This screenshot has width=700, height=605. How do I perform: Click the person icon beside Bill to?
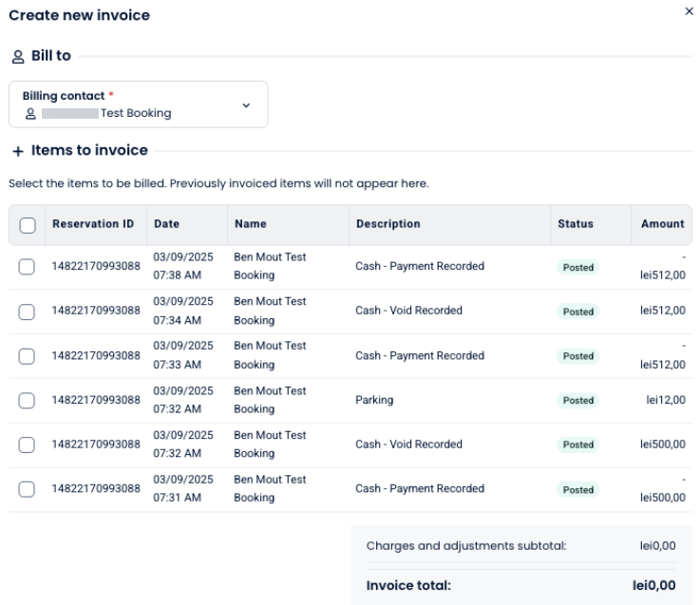[17, 56]
